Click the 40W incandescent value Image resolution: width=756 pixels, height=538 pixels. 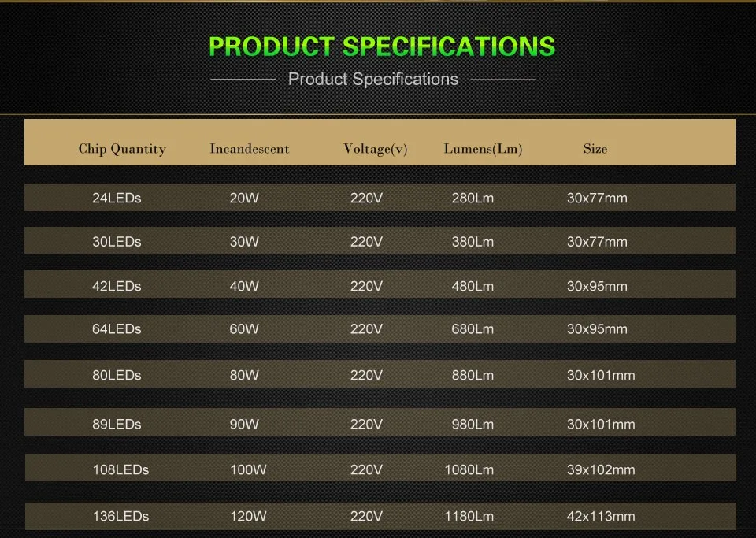point(244,287)
